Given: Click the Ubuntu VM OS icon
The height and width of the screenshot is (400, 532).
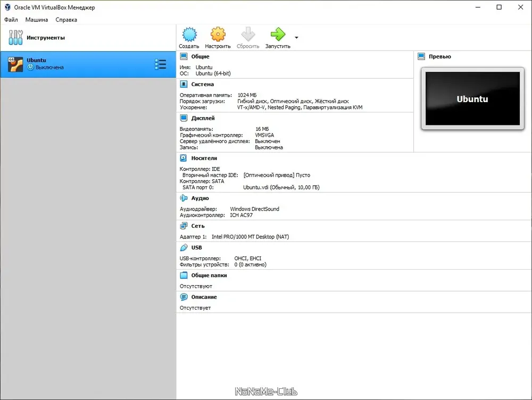Looking at the screenshot, I should coord(15,64).
